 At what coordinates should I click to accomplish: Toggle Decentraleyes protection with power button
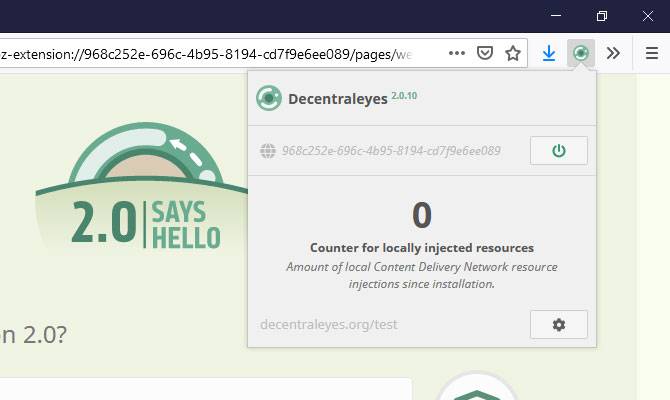coord(558,150)
